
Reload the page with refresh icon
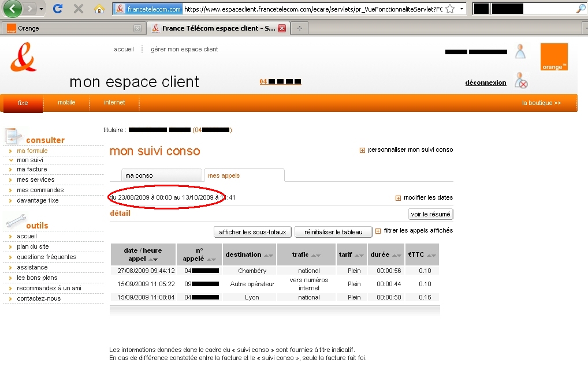point(57,9)
